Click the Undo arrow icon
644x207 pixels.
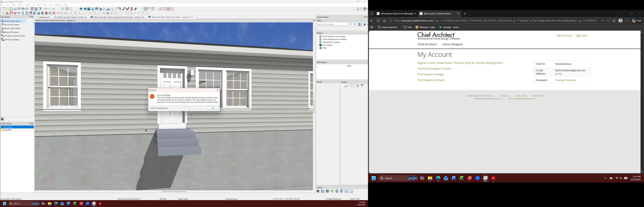click(x=23, y=9)
